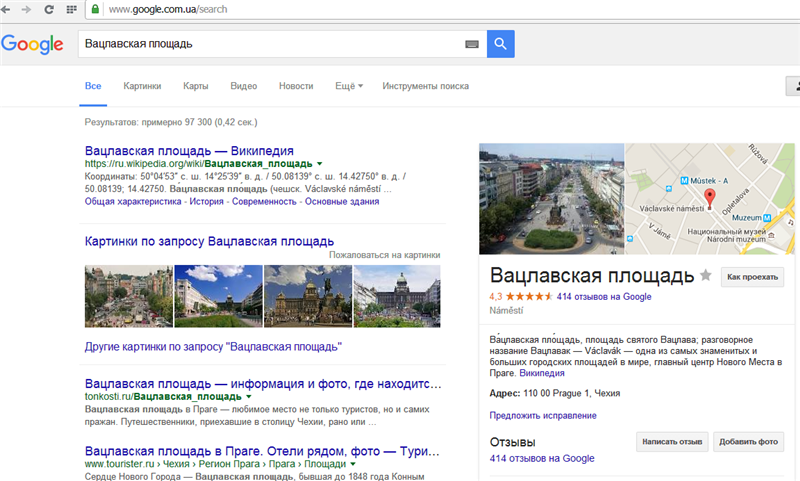Open second image thumbnail with blue sky

(x=218, y=296)
